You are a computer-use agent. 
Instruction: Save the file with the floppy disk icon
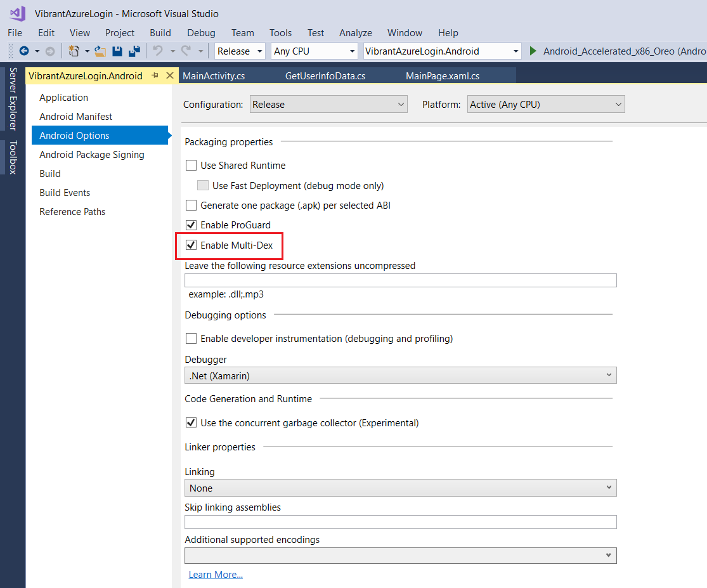pos(117,51)
